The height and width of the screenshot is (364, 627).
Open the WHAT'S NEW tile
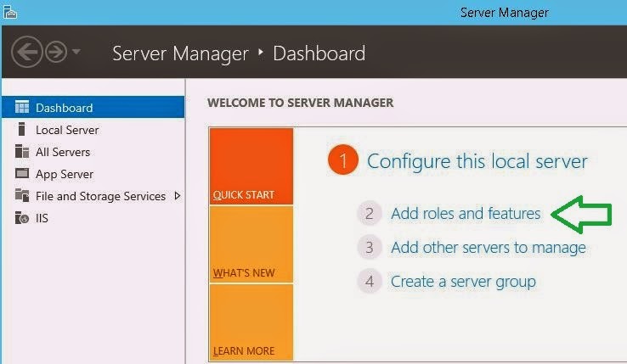pos(251,244)
